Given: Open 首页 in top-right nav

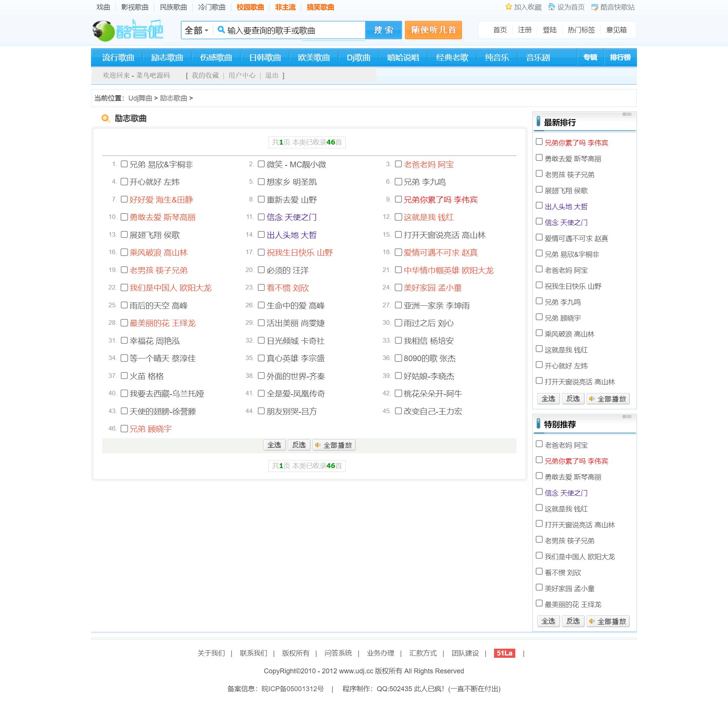Looking at the screenshot, I should 500,30.
